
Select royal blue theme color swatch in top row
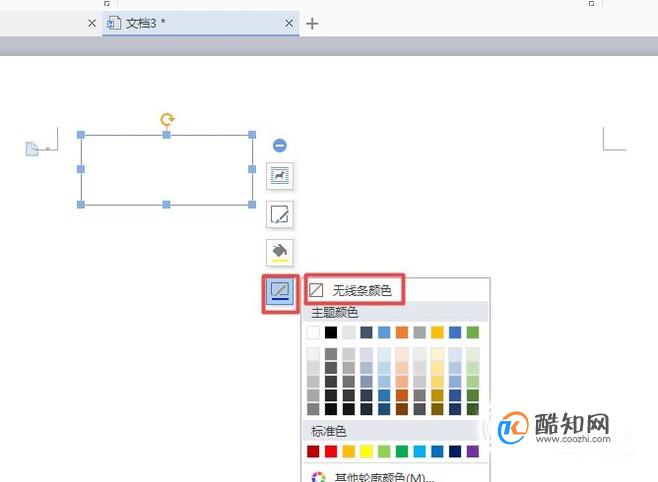point(455,333)
